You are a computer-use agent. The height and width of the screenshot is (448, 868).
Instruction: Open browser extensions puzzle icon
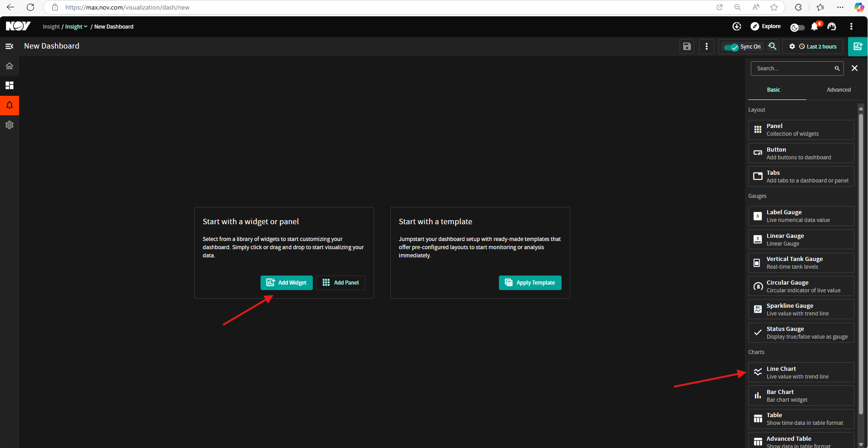[x=798, y=7]
